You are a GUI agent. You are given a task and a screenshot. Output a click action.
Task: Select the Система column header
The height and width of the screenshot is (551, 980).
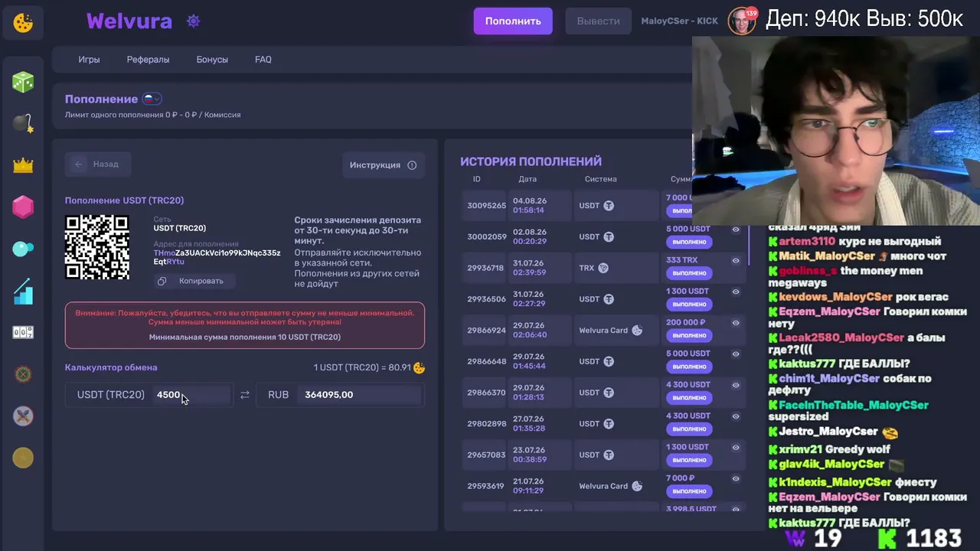coord(600,179)
